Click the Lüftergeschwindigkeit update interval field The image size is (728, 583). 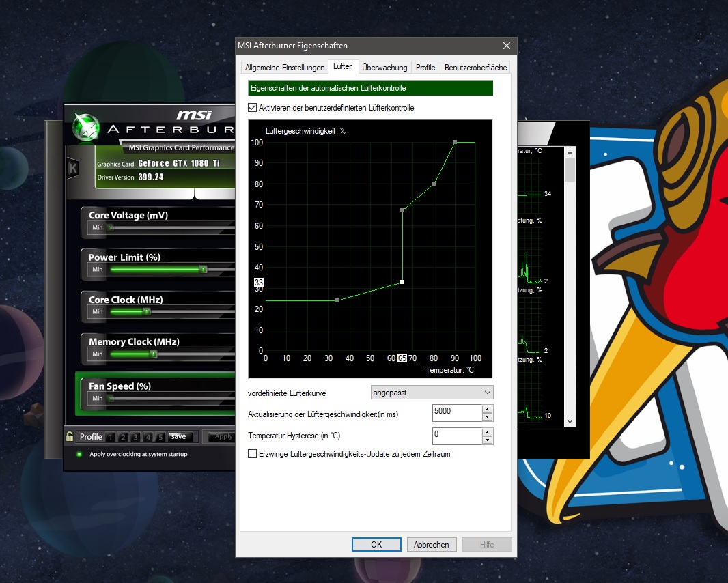pos(457,413)
